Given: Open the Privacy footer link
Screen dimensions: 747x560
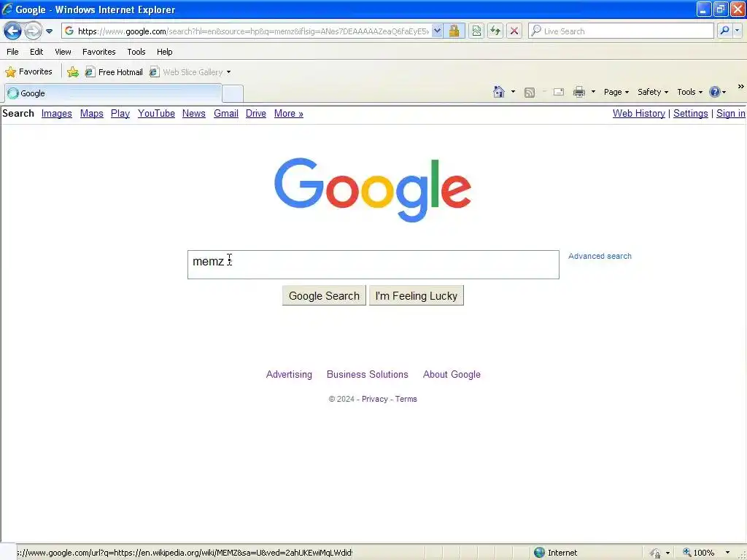Looking at the screenshot, I should 374,399.
